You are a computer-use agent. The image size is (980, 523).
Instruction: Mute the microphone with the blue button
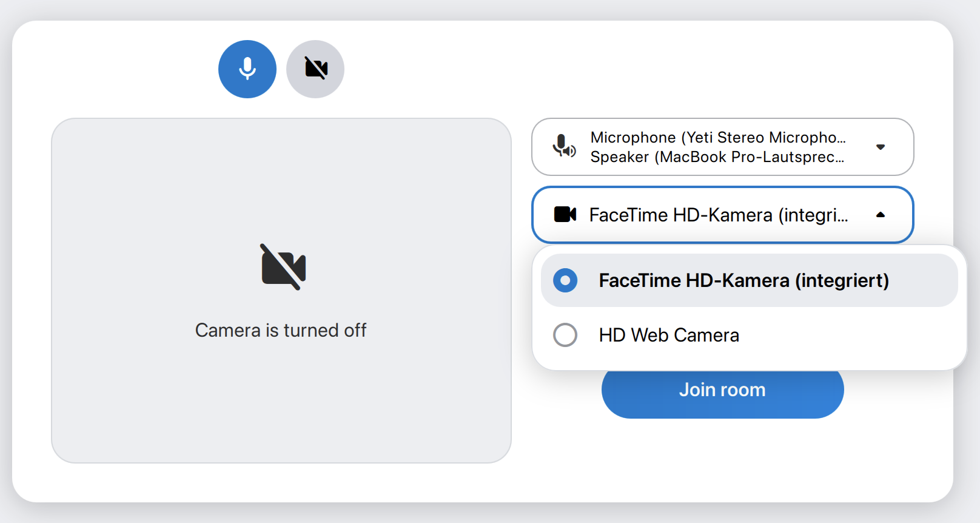tap(247, 69)
